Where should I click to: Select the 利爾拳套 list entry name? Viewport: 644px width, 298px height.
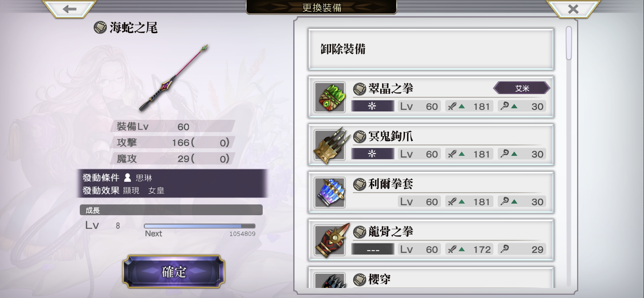coord(390,184)
